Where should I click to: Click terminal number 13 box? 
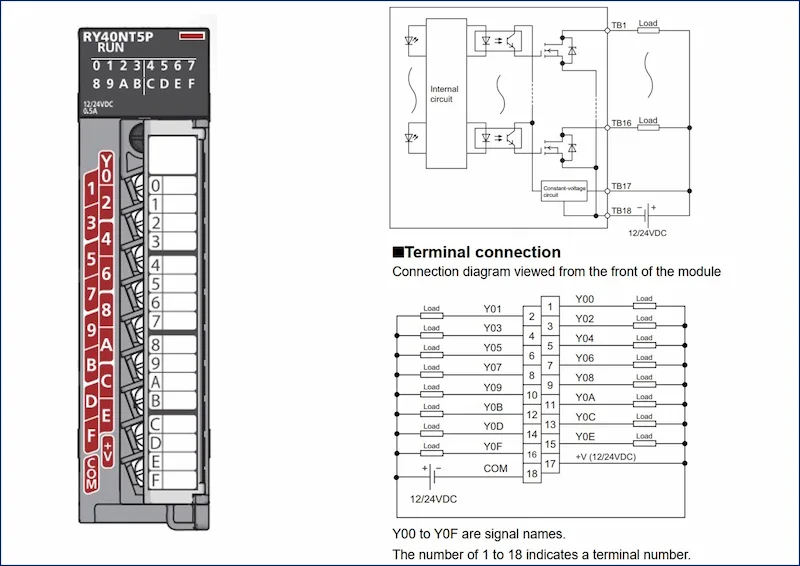tap(550, 424)
